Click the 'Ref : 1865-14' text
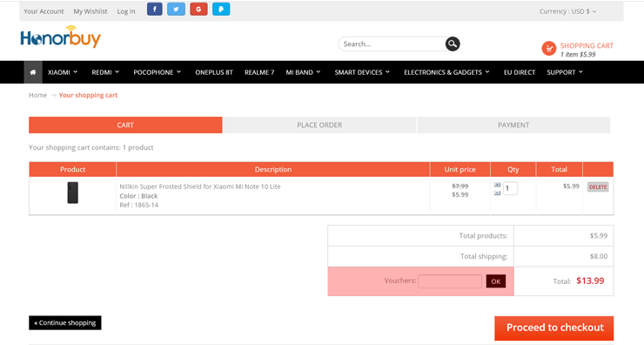 tap(139, 205)
